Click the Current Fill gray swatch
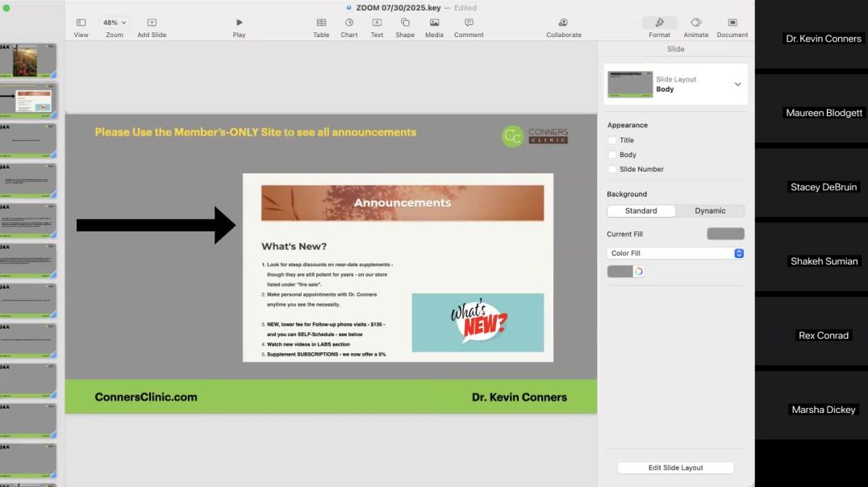868x487 pixels. (x=725, y=234)
